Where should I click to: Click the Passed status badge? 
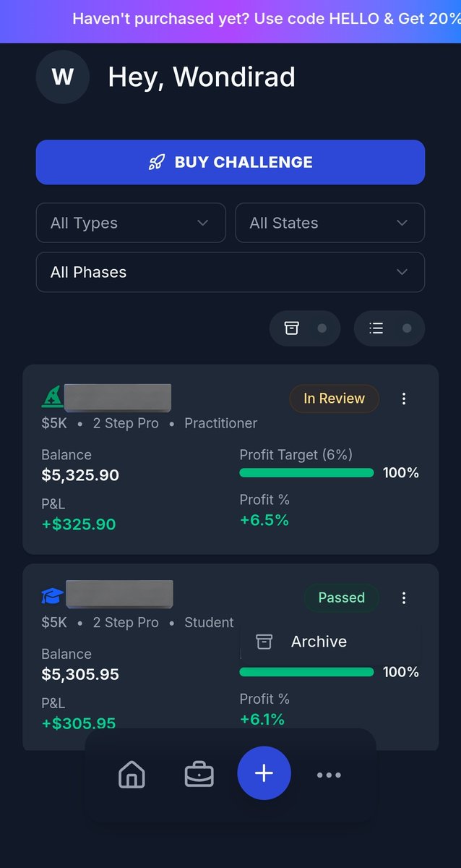click(x=341, y=597)
